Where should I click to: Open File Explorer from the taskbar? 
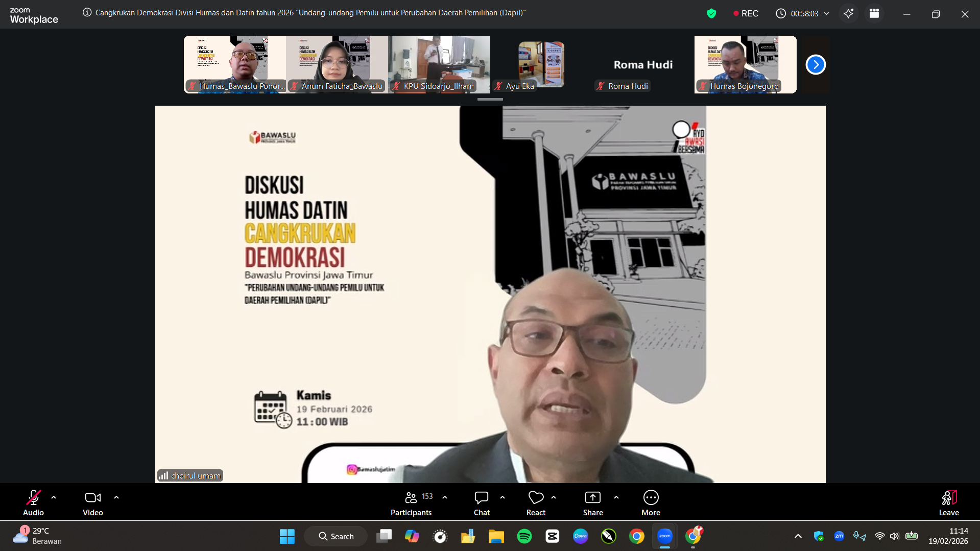(x=496, y=536)
